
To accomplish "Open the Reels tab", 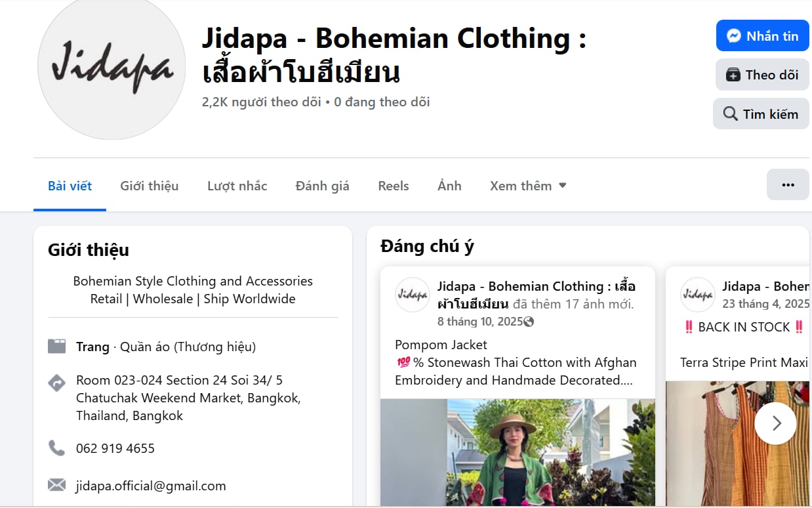I will point(394,186).
